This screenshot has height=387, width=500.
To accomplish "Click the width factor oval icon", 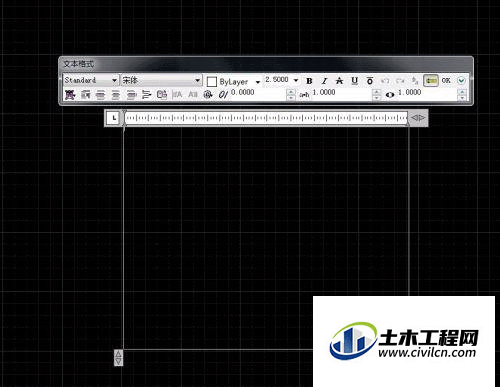I will click(x=390, y=95).
